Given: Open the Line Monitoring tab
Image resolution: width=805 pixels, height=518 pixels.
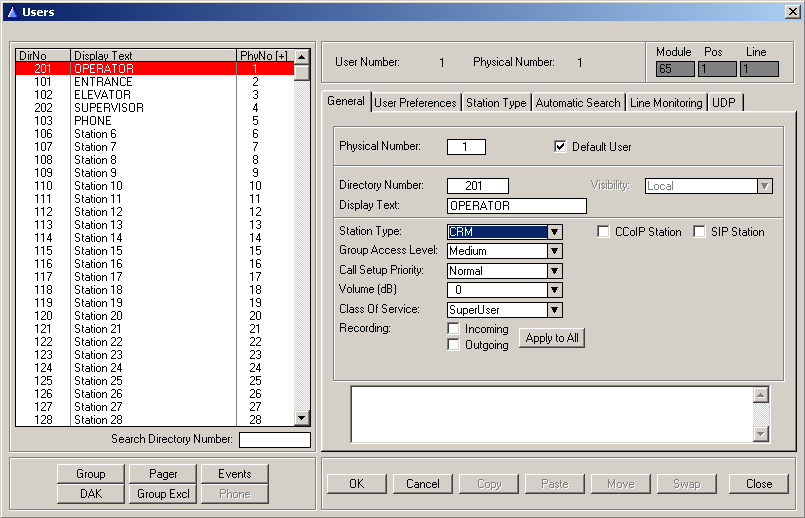Looking at the screenshot, I should [666, 103].
